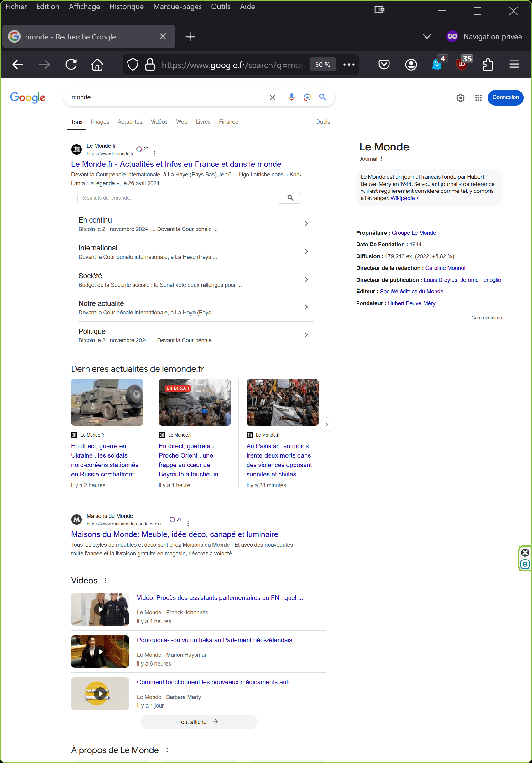Image resolution: width=532 pixels, height=763 pixels.
Task: Open the Marque-pages menu
Action: click(x=177, y=7)
